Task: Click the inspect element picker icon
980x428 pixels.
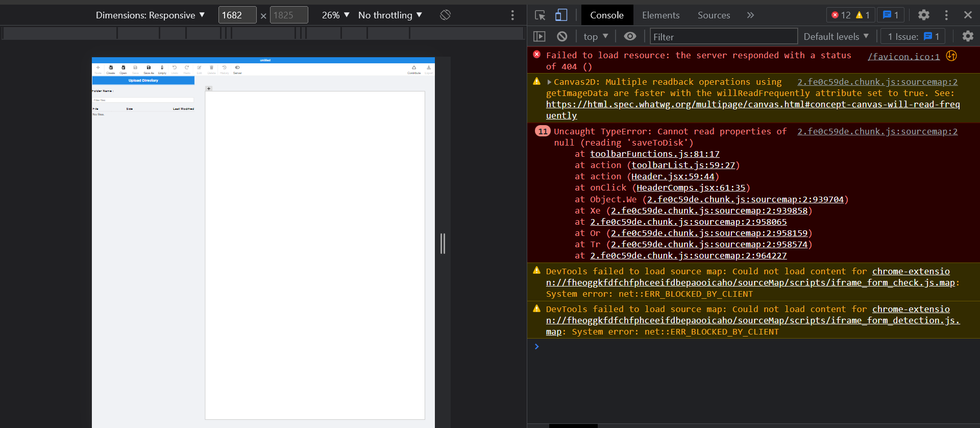Action: point(540,15)
